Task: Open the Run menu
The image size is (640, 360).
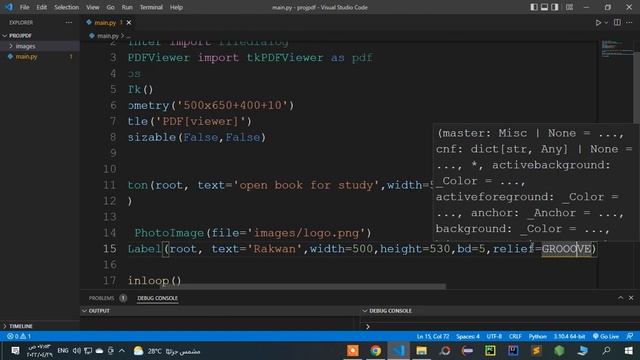Action: click(x=127, y=7)
